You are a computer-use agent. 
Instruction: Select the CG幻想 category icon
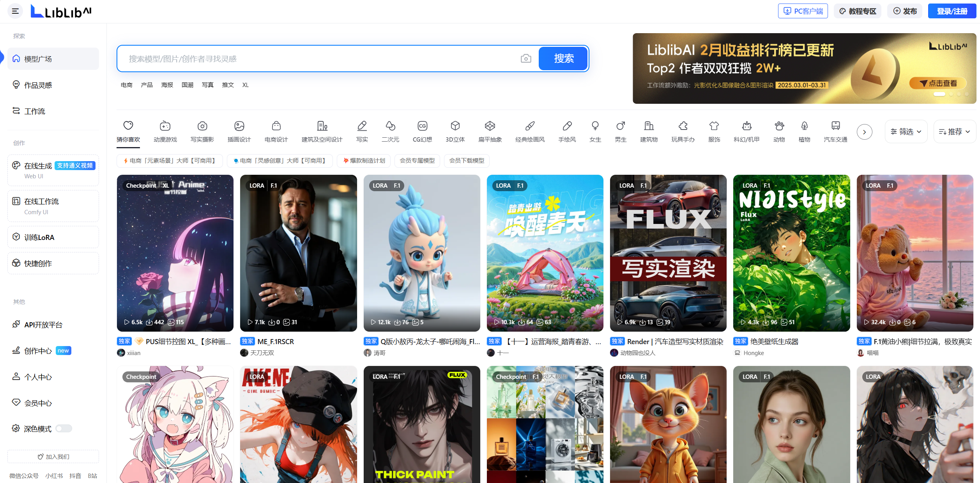[423, 131]
